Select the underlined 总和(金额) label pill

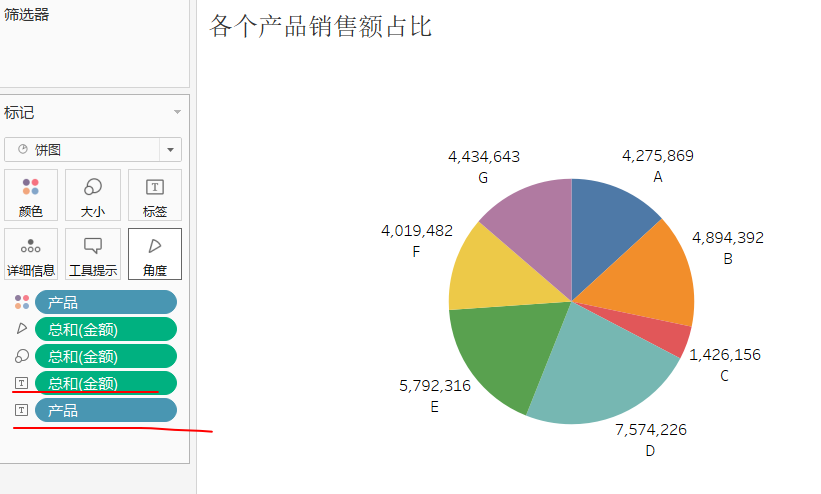click(x=105, y=383)
